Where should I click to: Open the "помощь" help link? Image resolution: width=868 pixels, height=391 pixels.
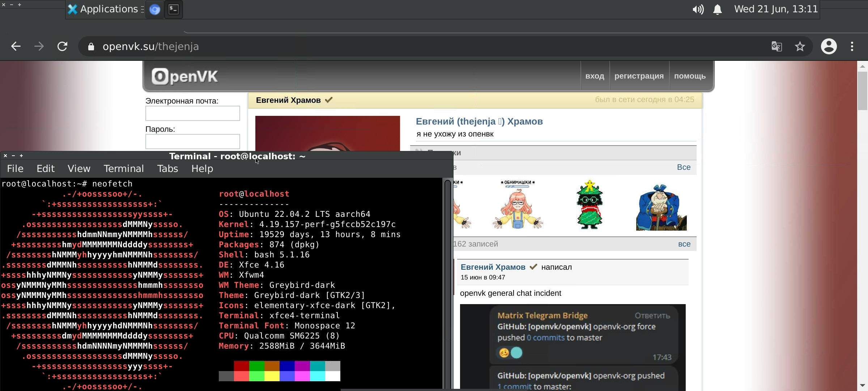coord(690,76)
